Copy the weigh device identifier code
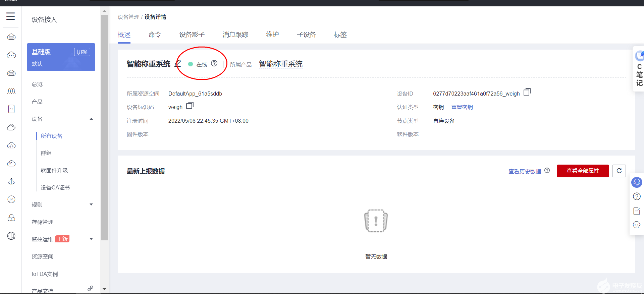 tap(190, 106)
